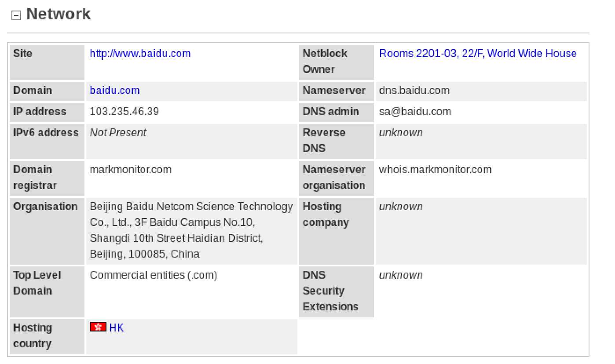Image resolution: width=615 pixels, height=364 pixels.
Task: Click the Hong Kong flag icon
Action: tap(98, 327)
